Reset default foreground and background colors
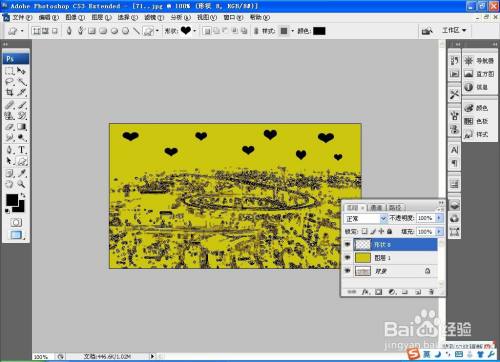Image resolution: width=500 pixels, height=362 pixels. 7,211
